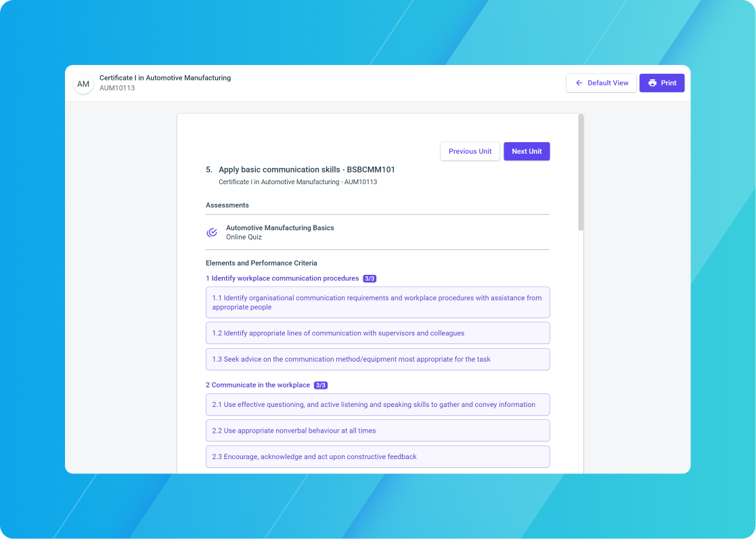Click subtitle Certificate I in Automotive Manufacturing - AUM10113

pos(298,182)
